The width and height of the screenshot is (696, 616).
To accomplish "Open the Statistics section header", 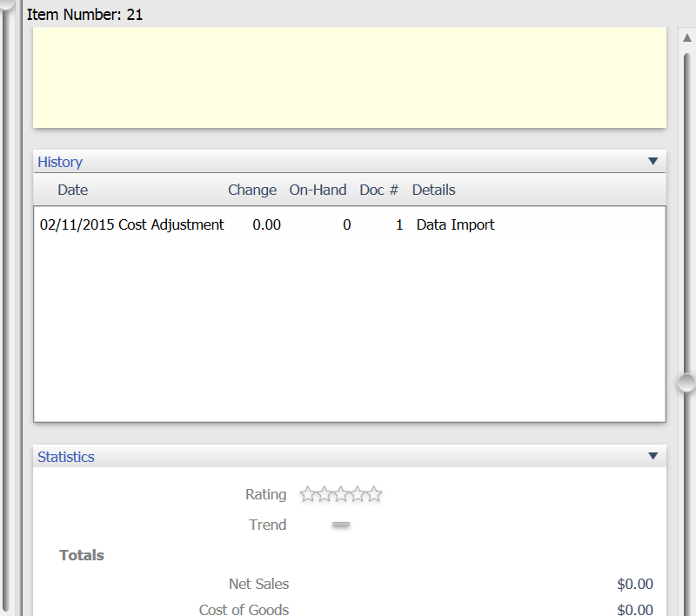I will pyautogui.click(x=350, y=456).
